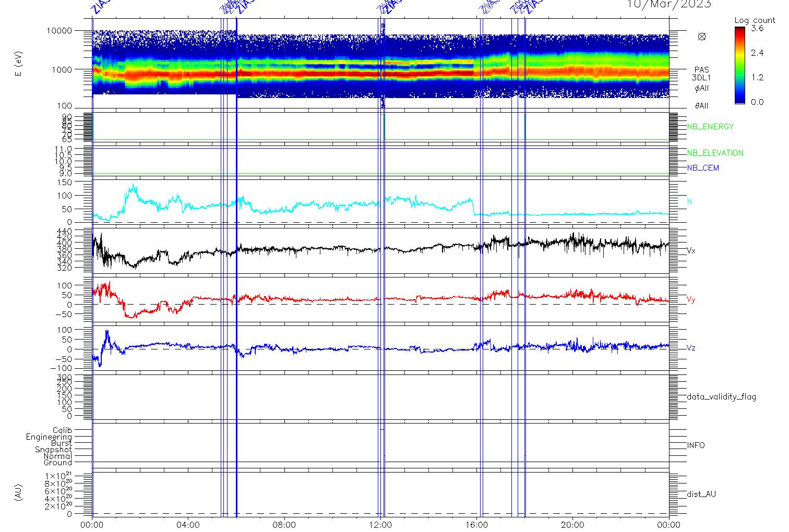The width and height of the screenshot is (789, 532).
Task: Click the Burst mode label
Action: point(62,443)
